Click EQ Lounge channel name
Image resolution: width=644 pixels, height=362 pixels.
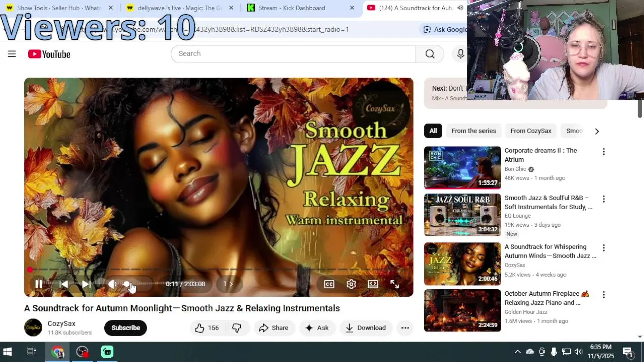tap(518, 216)
